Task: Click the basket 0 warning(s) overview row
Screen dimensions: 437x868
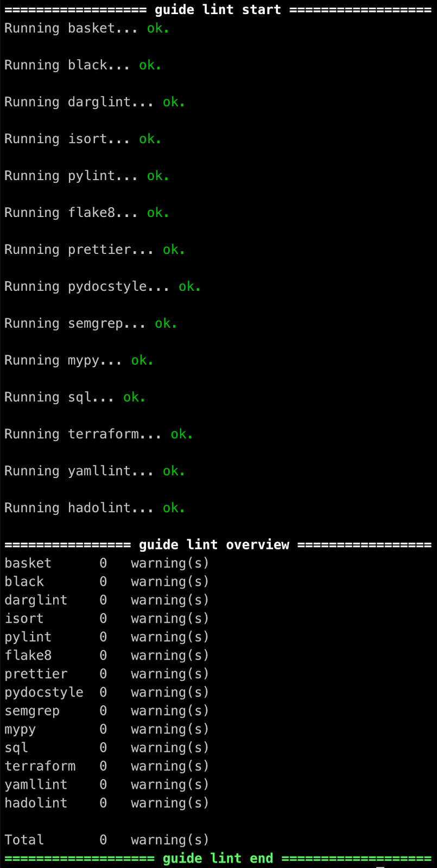Action: coord(106,563)
